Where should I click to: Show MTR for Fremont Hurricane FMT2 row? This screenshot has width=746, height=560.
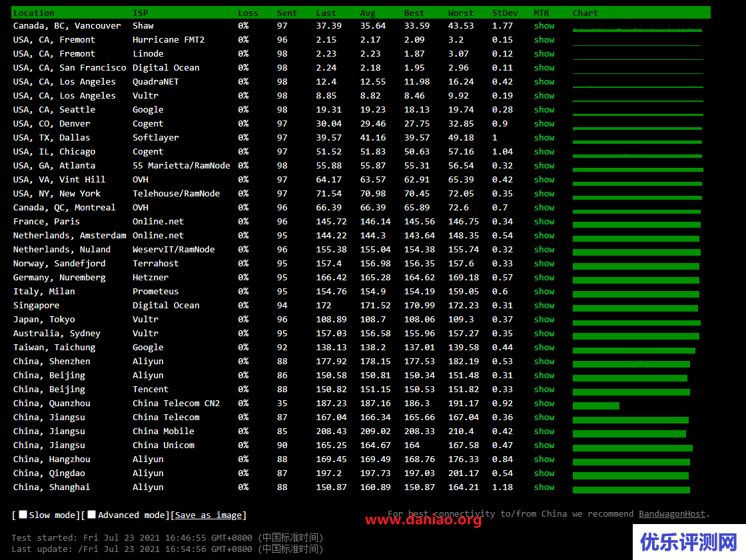pos(544,39)
